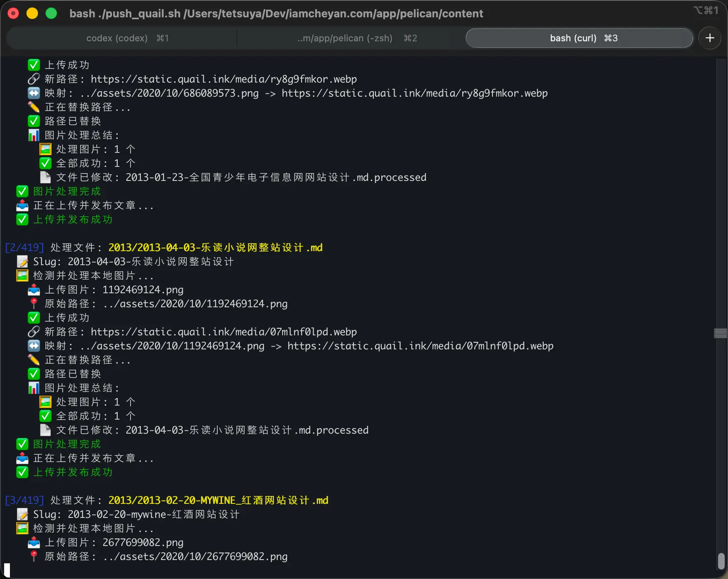Click the yellow 2013-04-03-乐读小说网整站设计.md filename
Screen dimensions: 728x579
coord(215,247)
